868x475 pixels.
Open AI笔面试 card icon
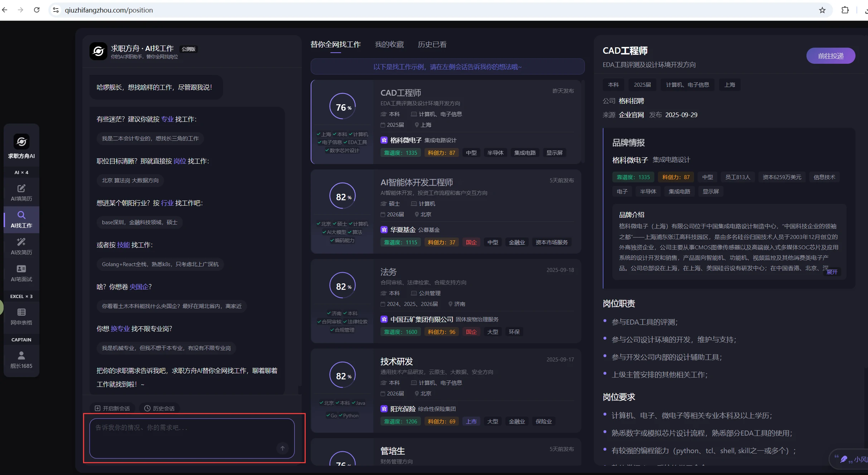pyautogui.click(x=21, y=273)
